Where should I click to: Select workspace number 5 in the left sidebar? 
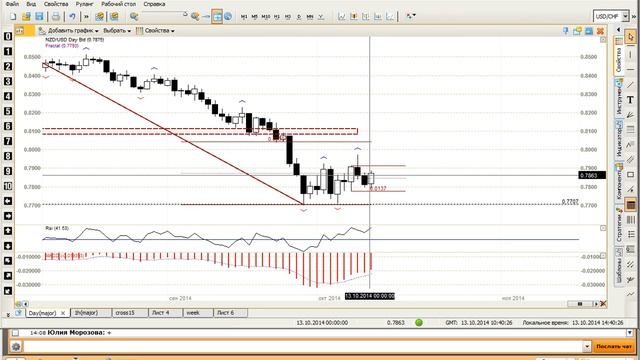pyautogui.click(x=8, y=111)
